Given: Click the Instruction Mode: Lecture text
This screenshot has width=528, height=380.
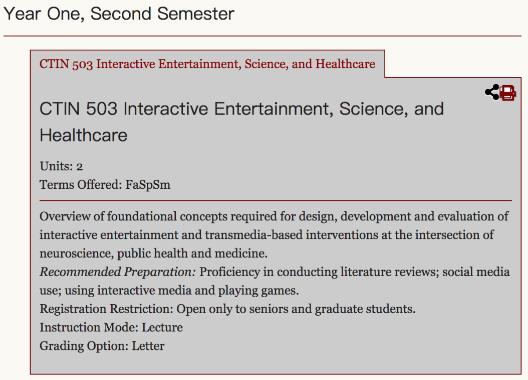Looking at the screenshot, I should tap(111, 327).
